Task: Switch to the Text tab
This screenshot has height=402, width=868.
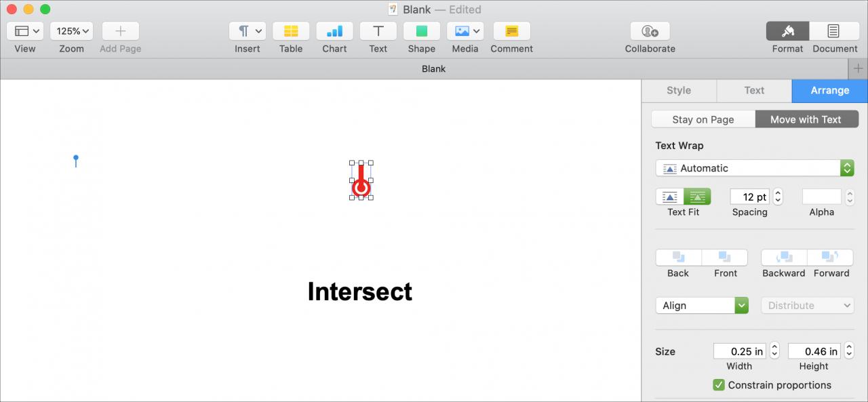Action: tap(754, 91)
